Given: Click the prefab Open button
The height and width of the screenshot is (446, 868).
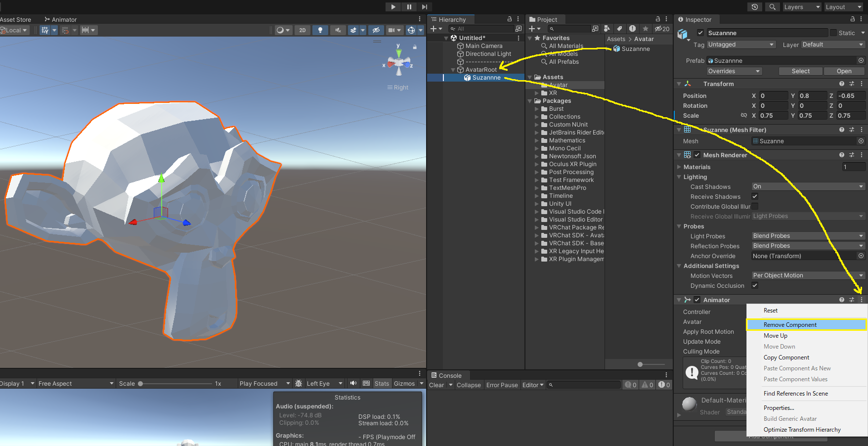Looking at the screenshot, I should 844,71.
